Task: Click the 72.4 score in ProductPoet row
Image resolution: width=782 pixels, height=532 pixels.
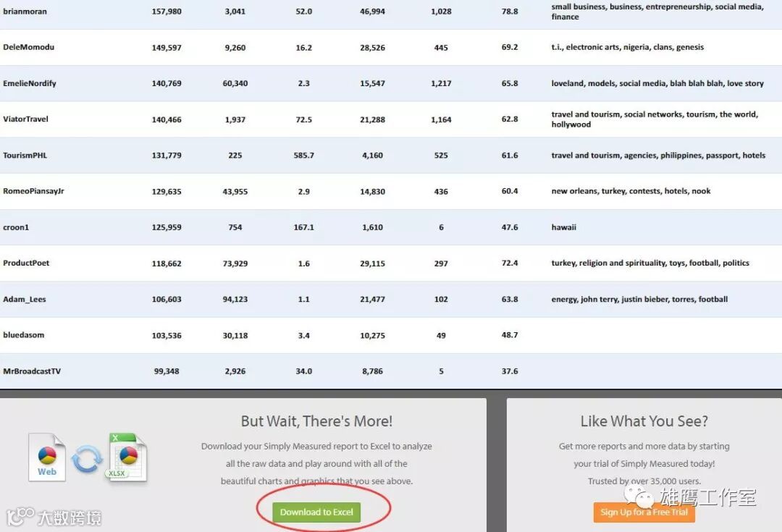Action: (x=510, y=263)
